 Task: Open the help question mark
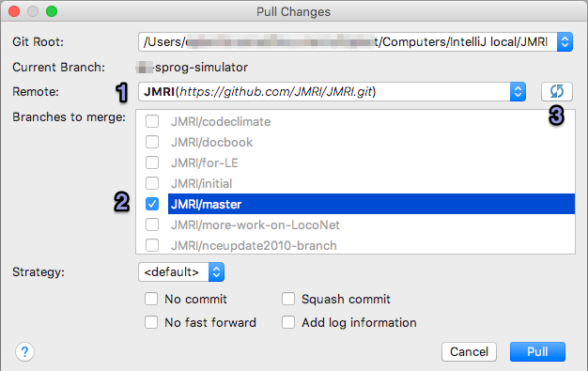pyautogui.click(x=24, y=352)
